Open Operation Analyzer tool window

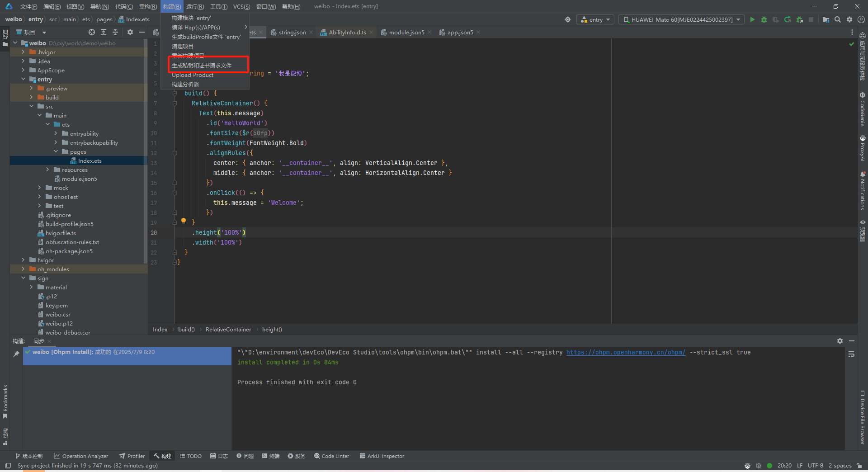(81, 456)
